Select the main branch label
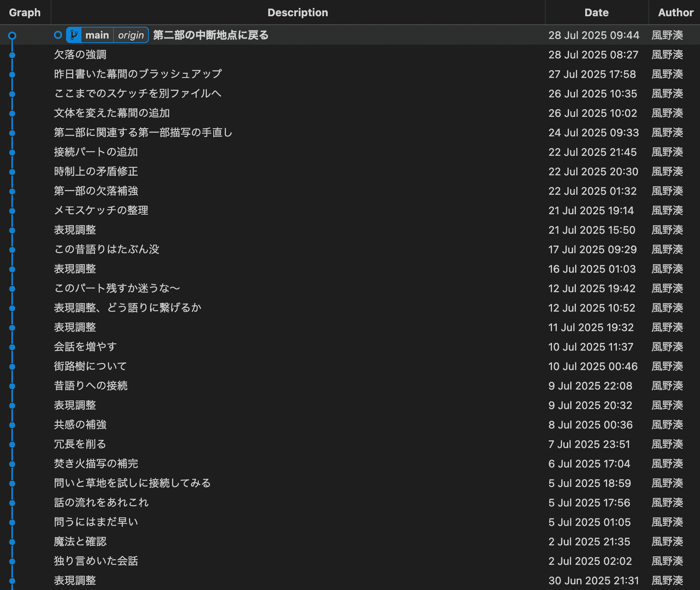Screen dimensions: 700x590 (97, 35)
